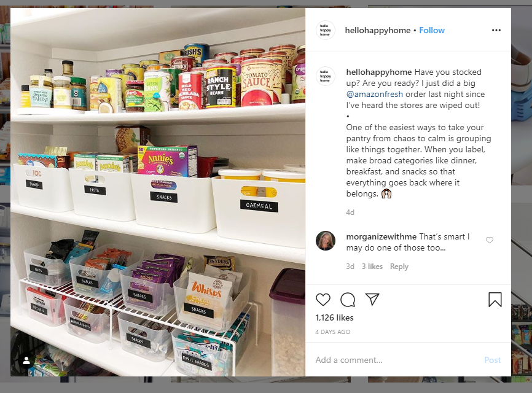Submit the comment with Post

tap(492, 360)
